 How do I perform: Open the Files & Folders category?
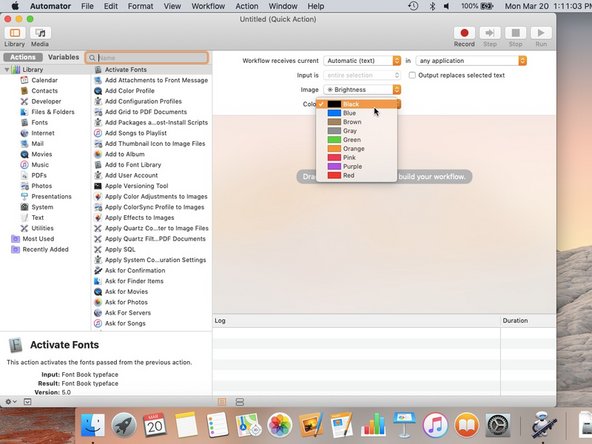click(53, 112)
